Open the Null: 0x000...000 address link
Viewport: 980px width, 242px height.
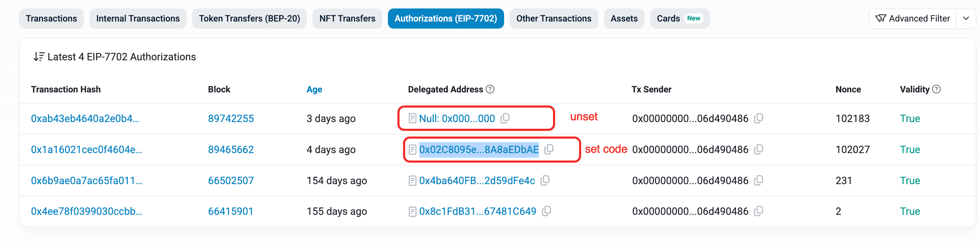pos(457,119)
